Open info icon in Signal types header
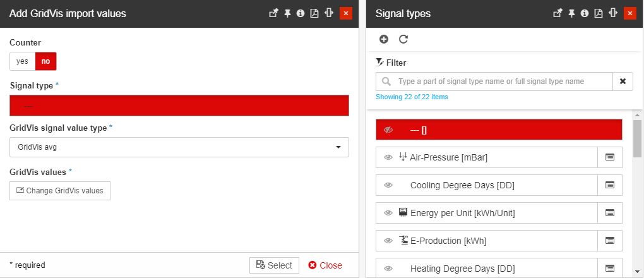The height and width of the screenshot is (278, 644). coord(585,13)
